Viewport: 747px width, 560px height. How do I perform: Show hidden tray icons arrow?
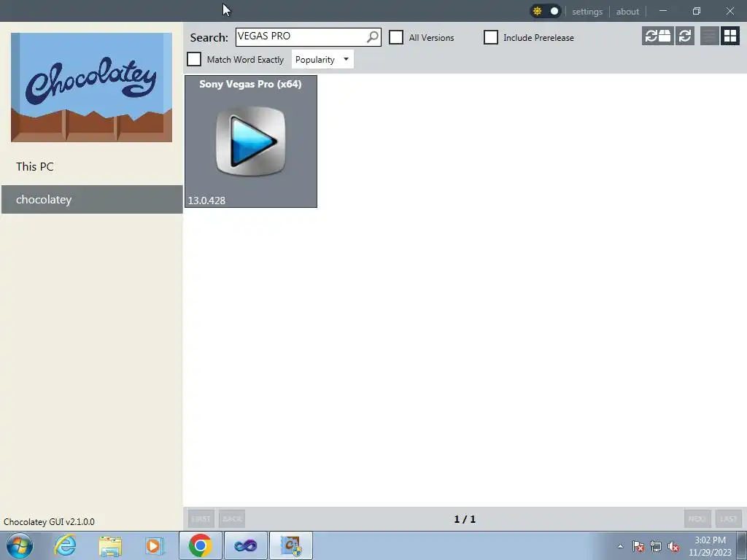(x=620, y=546)
